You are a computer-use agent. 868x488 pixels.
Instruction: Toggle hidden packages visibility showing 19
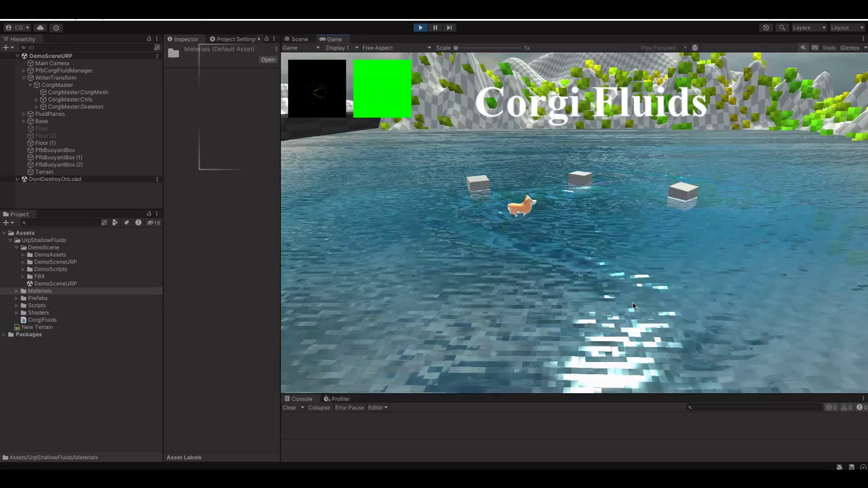tap(154, 222)
